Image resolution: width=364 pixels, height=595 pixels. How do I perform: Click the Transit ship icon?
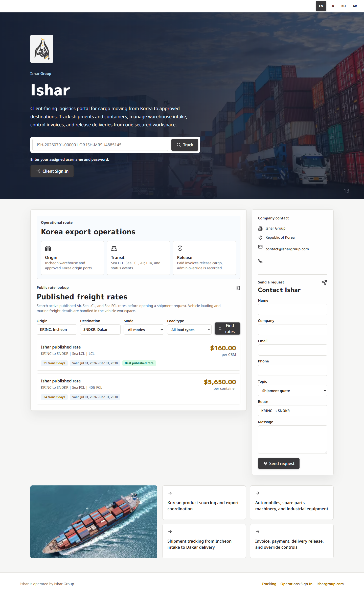click(114, 249)
